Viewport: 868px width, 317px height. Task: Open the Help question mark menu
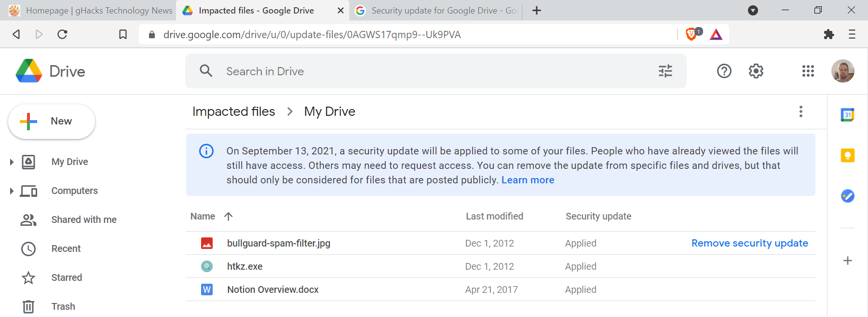(724, 71)
